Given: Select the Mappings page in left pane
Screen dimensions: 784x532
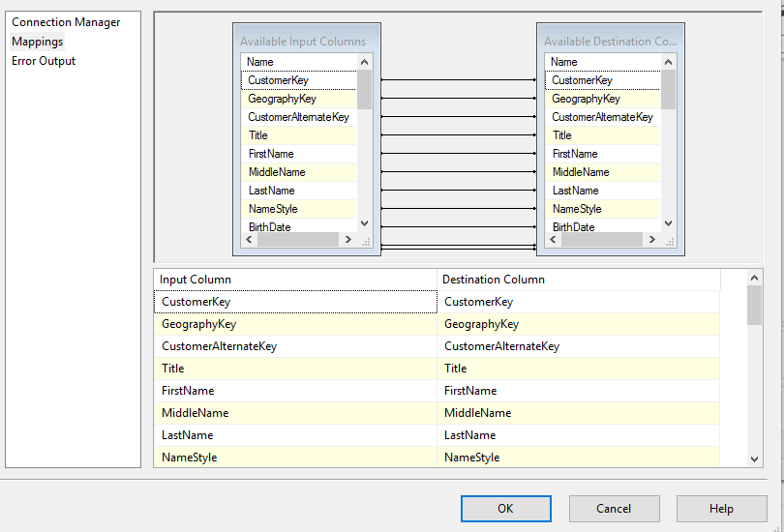Looking at the screenshot, I should 38,42.
